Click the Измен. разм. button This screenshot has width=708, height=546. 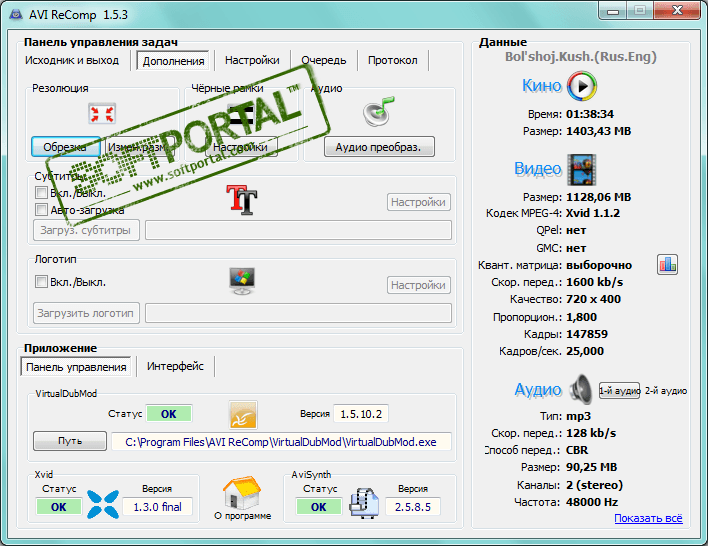tap(138, 147)
